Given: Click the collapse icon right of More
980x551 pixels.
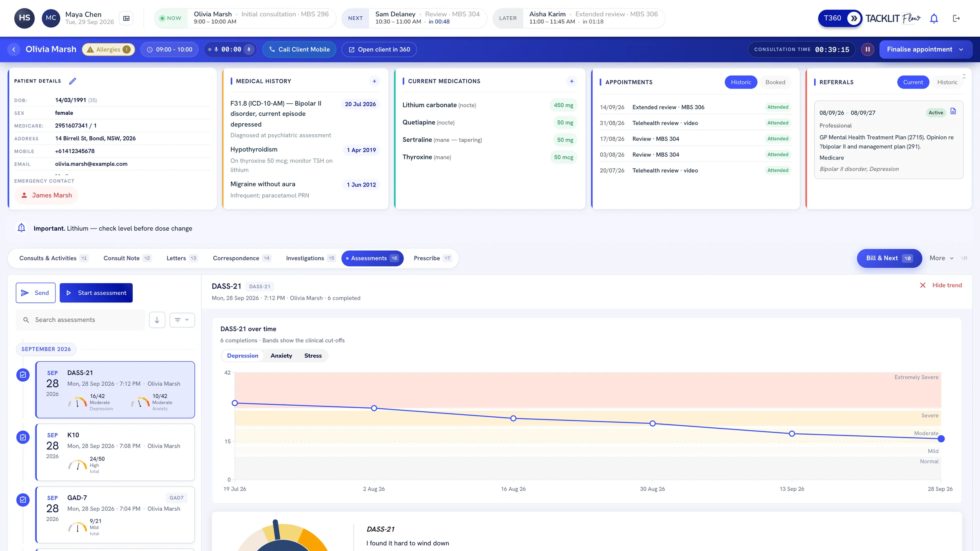Looking at the screenshot, I should (964, 258).
